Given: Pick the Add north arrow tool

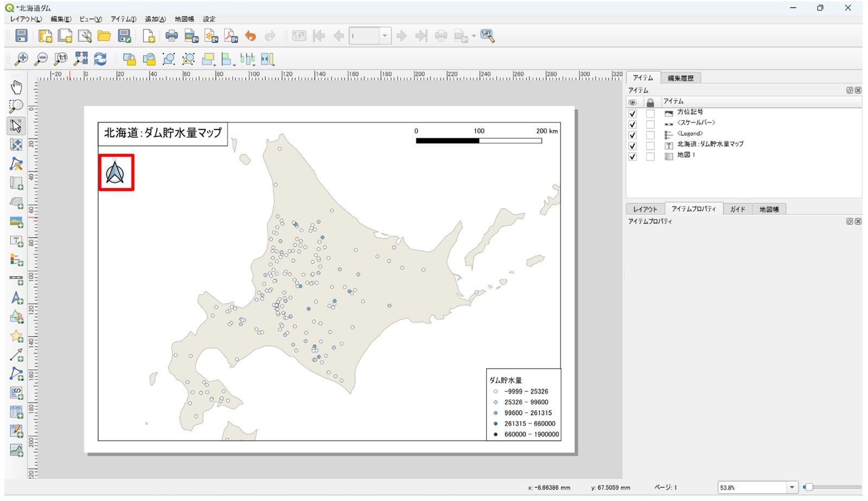Looking at the screenshot, I should 16,298.
